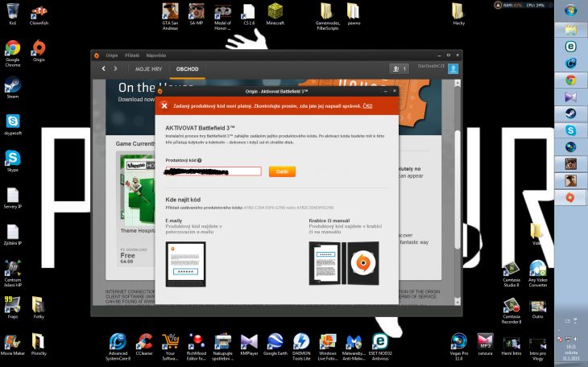Select the Movie Maker desktop shortcut
Screen dimensions: 588x367
pos(13,344)
